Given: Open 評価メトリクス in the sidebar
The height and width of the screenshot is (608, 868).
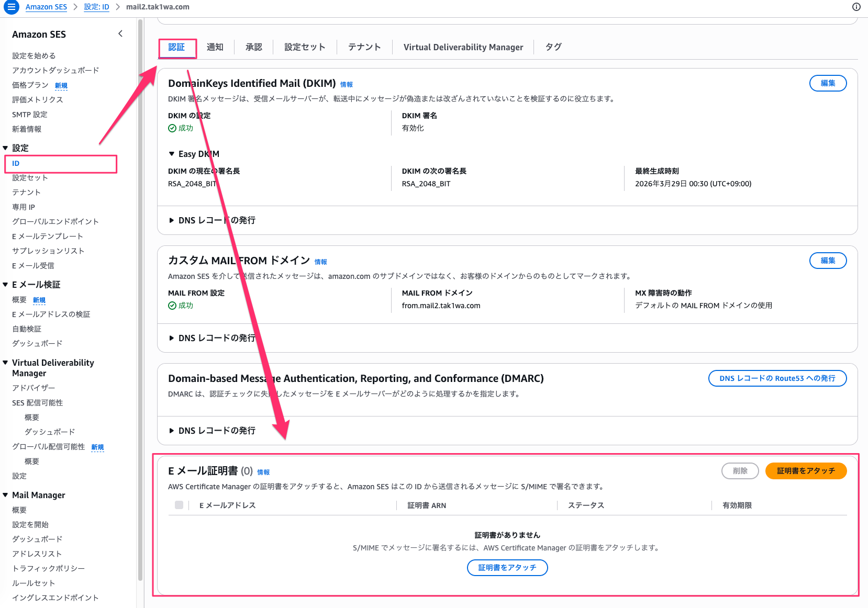Looking at the screenshot, I should [x=37, y=99].
